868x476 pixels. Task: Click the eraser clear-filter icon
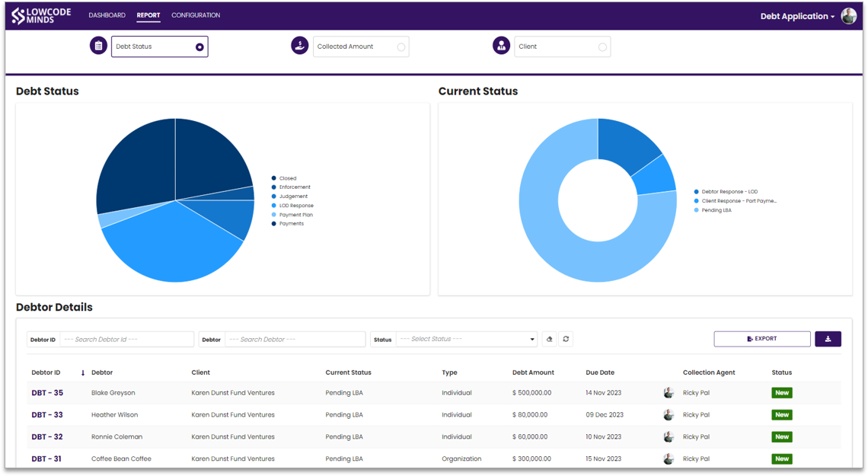point(549,339)
